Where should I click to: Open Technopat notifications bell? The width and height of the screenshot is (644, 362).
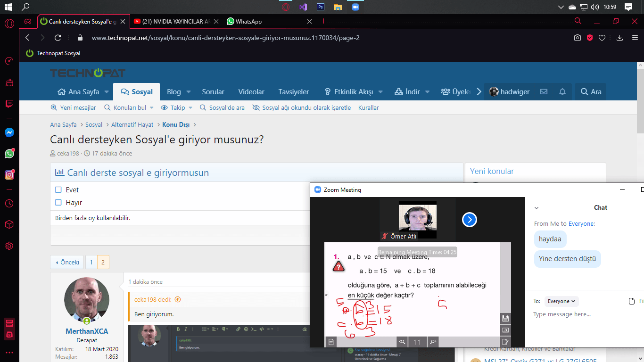[x=562, y=92]
